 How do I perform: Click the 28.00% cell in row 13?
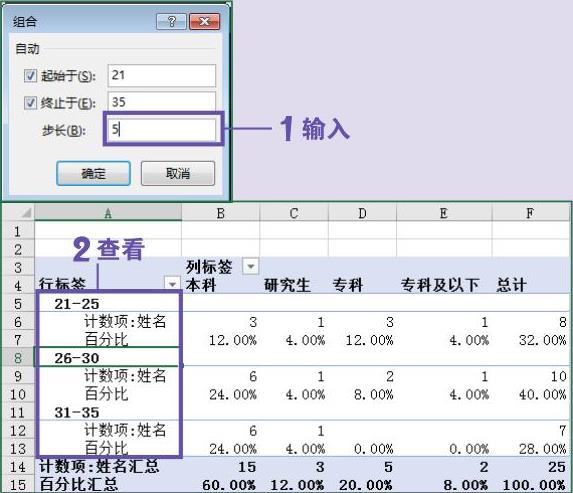(x=543, y=449)
